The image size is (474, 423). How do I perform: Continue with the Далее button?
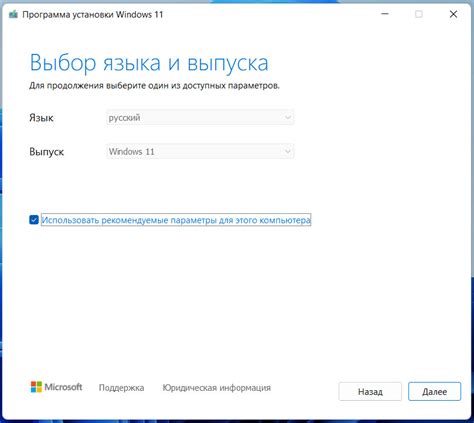[435, 392]
